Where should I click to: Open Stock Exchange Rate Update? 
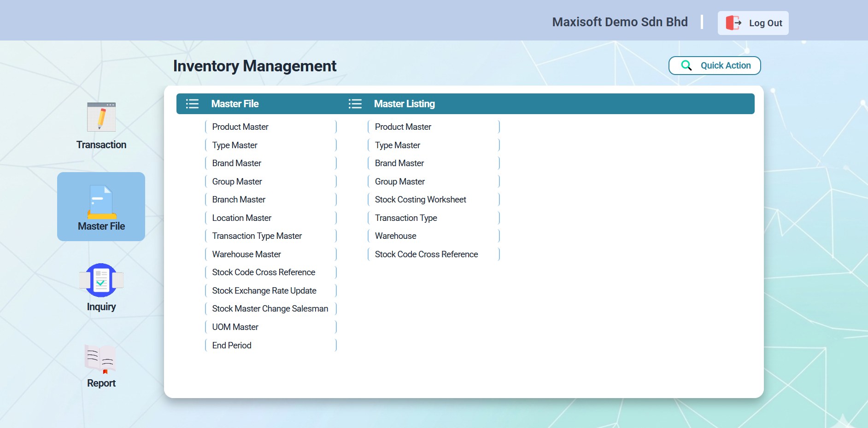click(271, 290)
